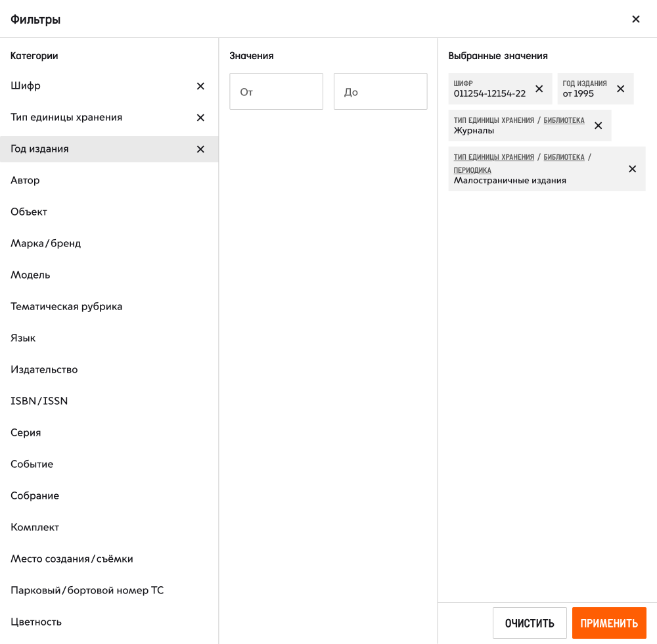Clear the Шифр category filter
The height and width of the screenshot is (644, 657).
point(200,86)
